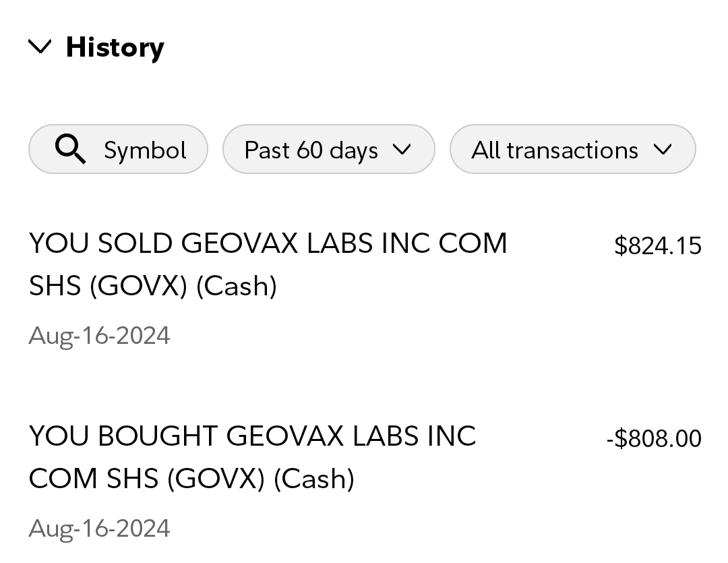Tap the magnifying glass search icon
Image resolution: width=728 pixels, height=563 pixels.
70,149
